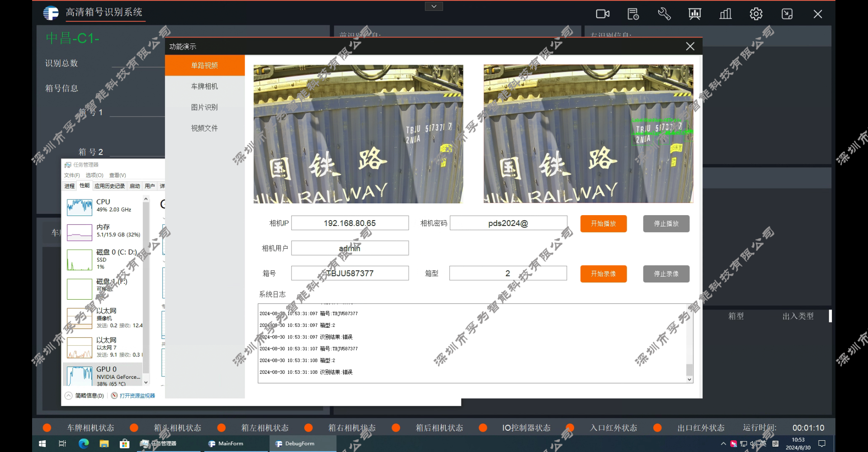Click pink screen recorder tray icon
Viewport: 868px width, 452px height.
click(x=733, y=444)
